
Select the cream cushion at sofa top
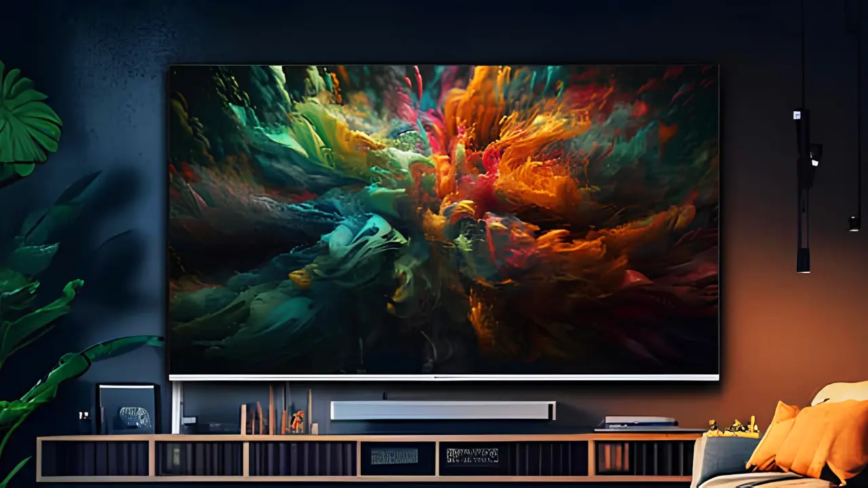point(841,393)
